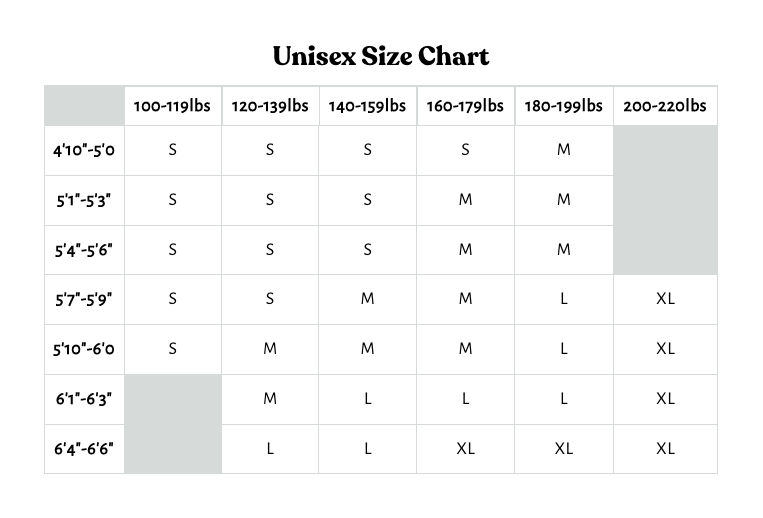Select the 200-220lbs column header
The height and width of the screenshot is (518, 763).
pos(665,106)
